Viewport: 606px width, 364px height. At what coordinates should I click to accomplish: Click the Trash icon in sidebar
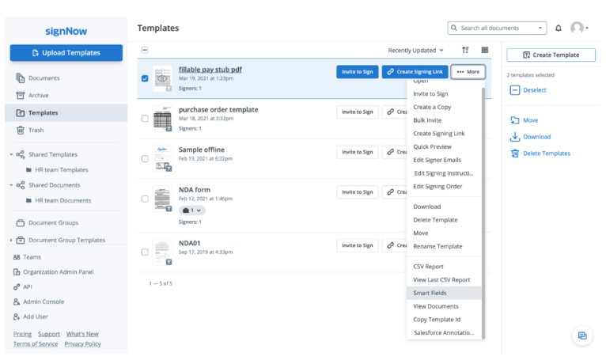(21, 130)
